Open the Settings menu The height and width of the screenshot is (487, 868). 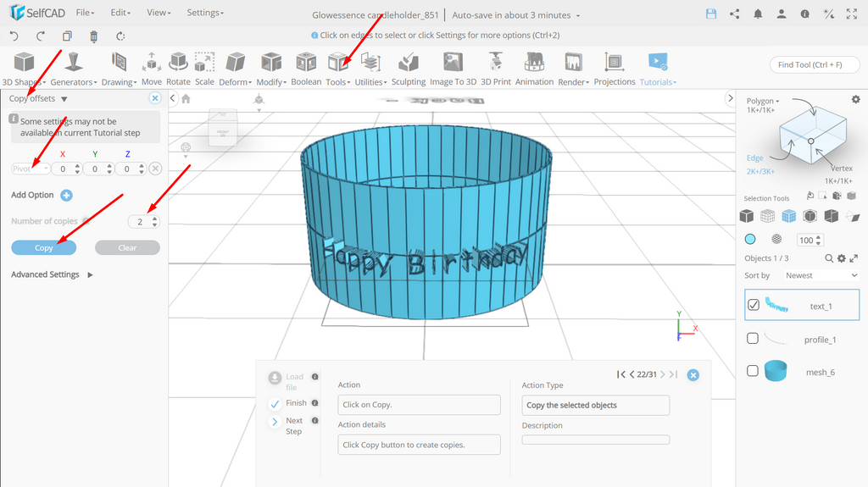point(205,12)
